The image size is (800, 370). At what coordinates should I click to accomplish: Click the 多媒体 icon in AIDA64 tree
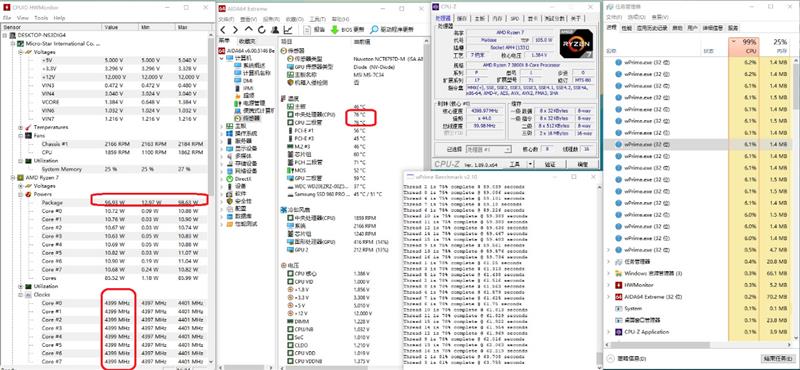pyautogui.click(x=230, y=156)
